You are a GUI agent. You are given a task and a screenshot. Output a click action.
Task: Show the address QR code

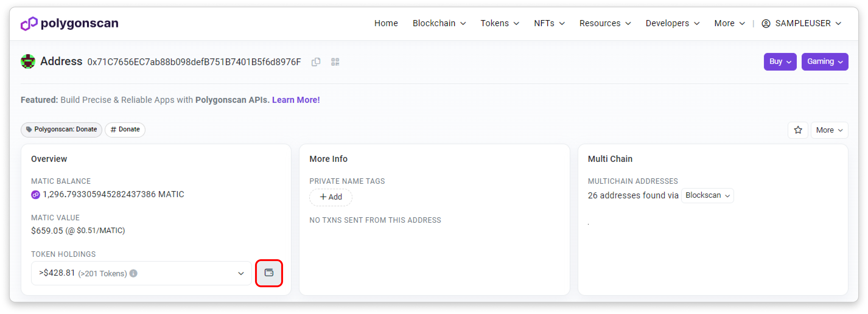(x=335, y=62)
